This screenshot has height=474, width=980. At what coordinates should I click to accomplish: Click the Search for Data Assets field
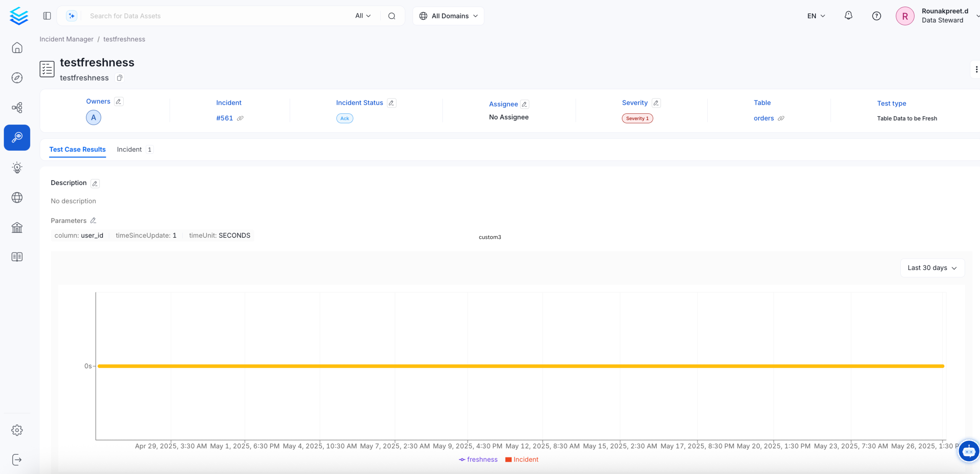coord(217,16)
